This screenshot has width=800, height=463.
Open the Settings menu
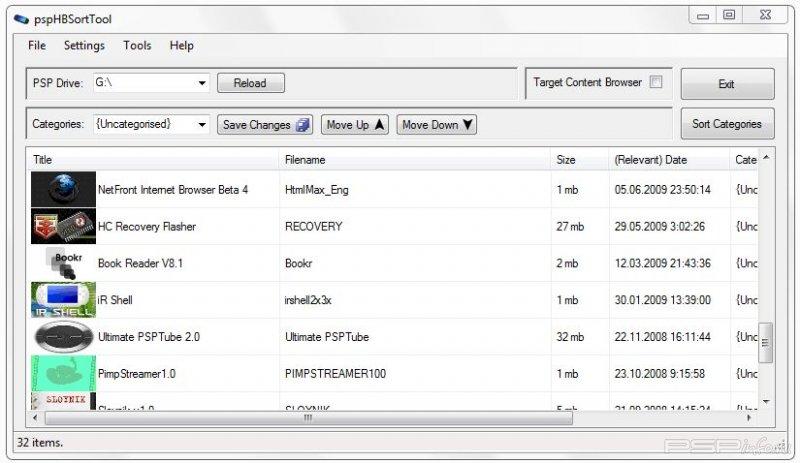click(84, 46)
